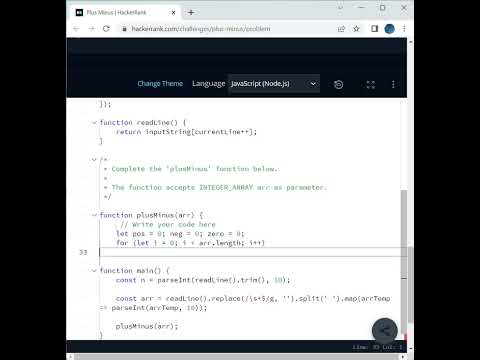The width and height of the screenshot is (480, 360).
Task: Open the browser side panel icon
Action: [374, 29]
